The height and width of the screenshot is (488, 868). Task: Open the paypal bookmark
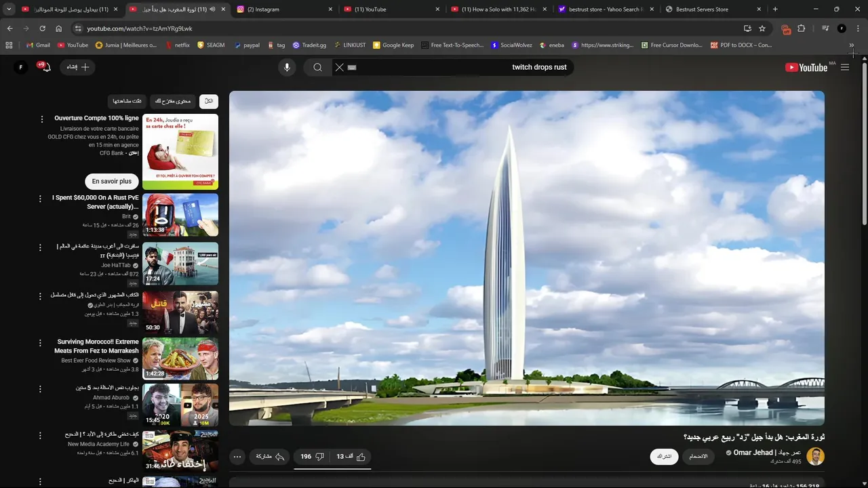247,45
